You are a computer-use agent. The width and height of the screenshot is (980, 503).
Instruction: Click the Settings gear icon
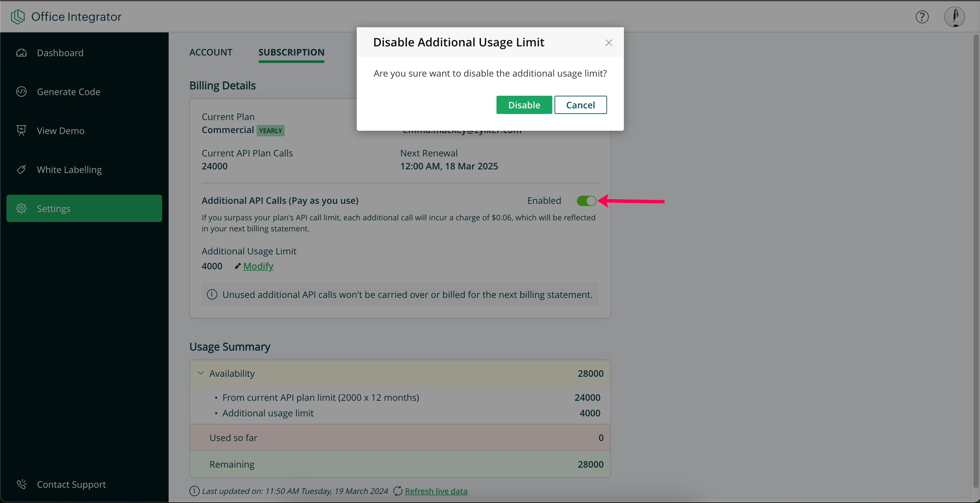point(21,208)
